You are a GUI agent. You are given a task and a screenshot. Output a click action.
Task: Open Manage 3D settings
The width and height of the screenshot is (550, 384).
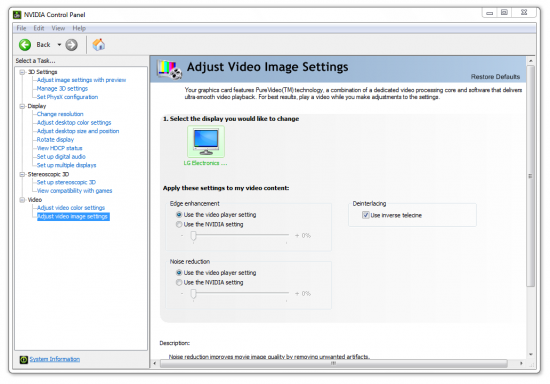tap(62, 88)
